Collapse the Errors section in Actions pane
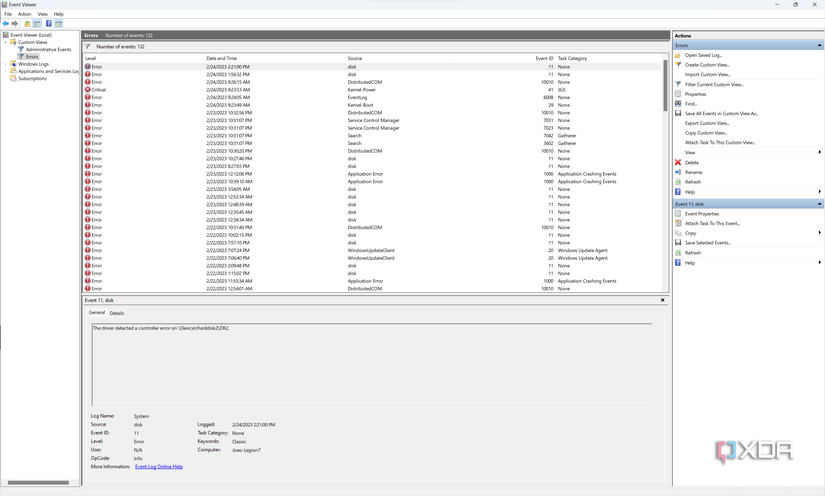This screenshot has height=496, width=825. pyautogui.click(x=819, y=46)
